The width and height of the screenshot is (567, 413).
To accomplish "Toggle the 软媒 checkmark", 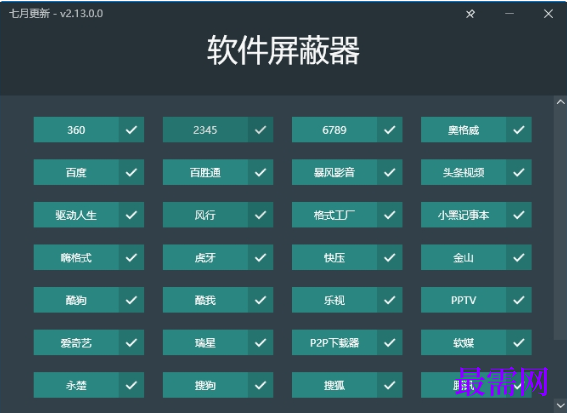I will [x=519, y=342].
